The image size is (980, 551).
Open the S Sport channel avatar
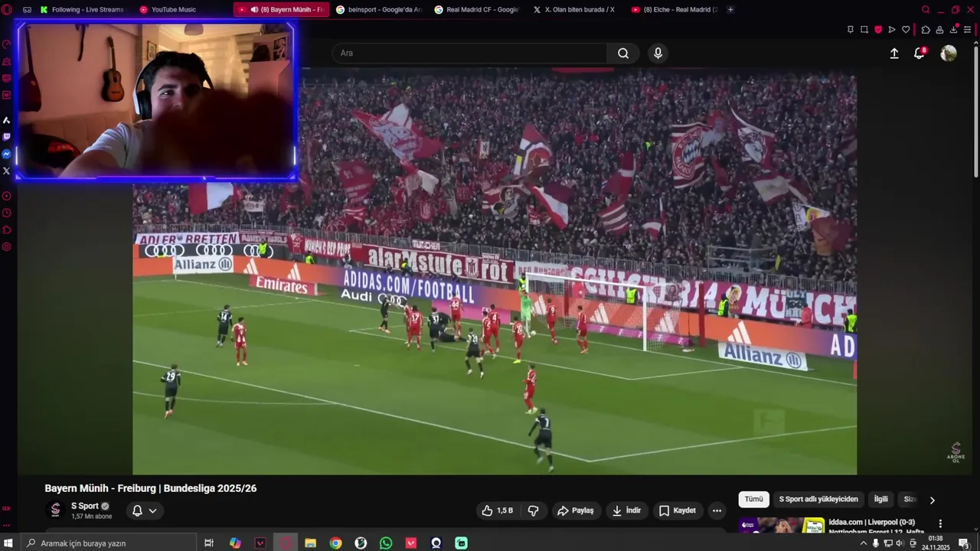click(55, 510)
